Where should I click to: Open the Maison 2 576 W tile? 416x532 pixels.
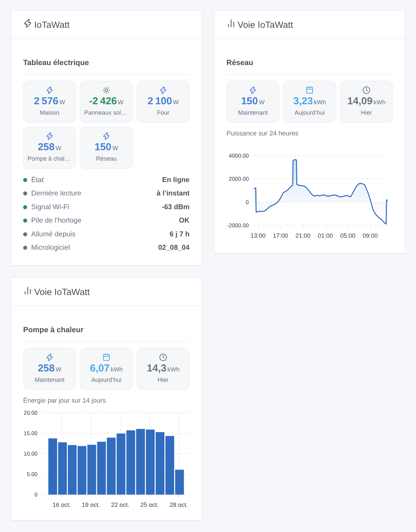point(50,102)
